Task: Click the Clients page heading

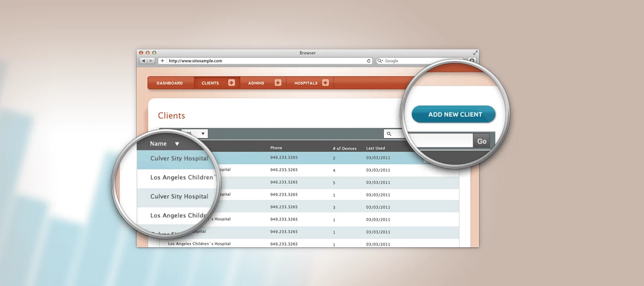Action: tap(171, 116)
